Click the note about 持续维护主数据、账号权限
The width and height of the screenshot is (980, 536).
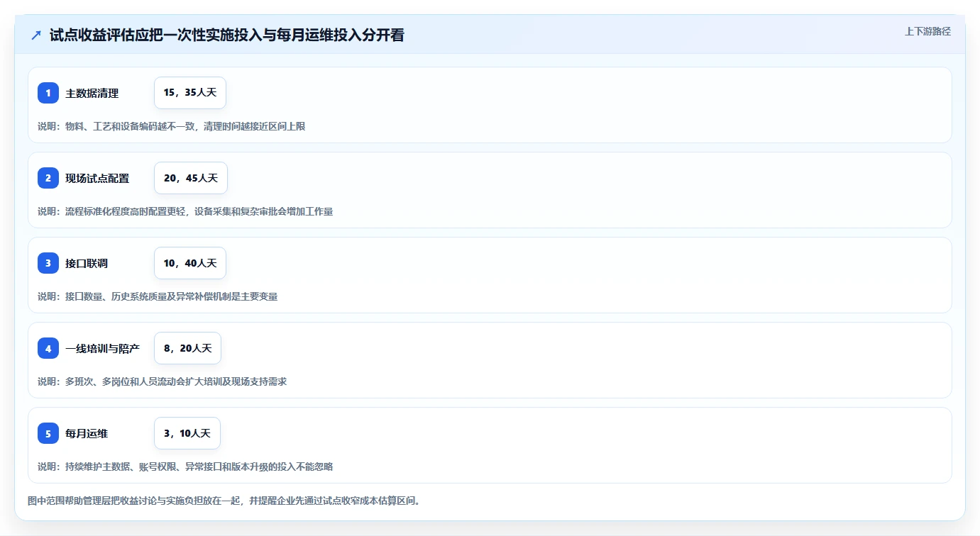tap(185, 467)
